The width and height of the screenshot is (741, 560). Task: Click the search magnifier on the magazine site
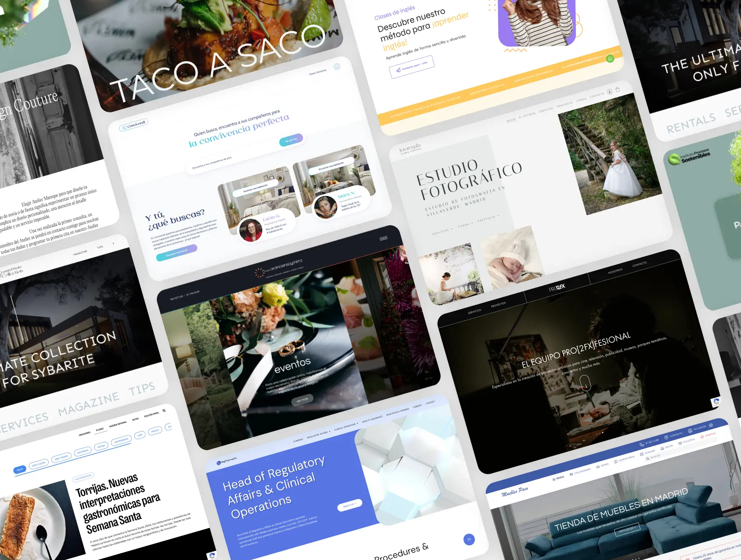click(x=164, y=411)
